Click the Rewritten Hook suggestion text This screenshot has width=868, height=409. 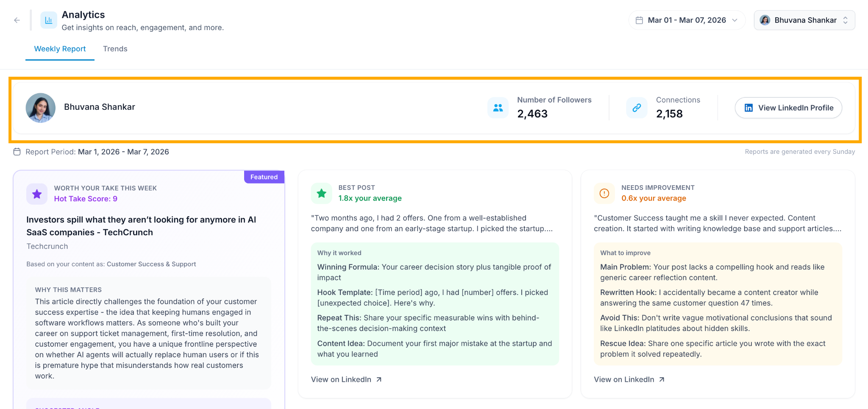[709, 298]
